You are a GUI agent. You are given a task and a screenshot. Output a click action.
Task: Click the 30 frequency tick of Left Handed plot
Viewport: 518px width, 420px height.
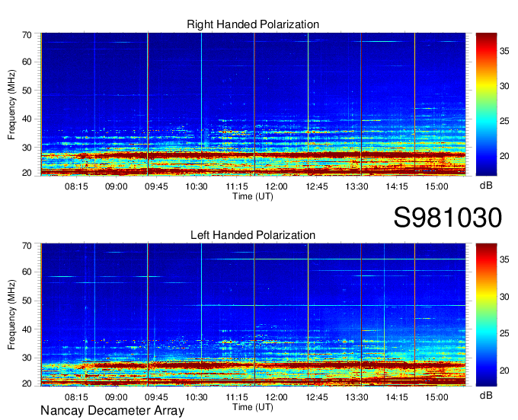point(27,358)
